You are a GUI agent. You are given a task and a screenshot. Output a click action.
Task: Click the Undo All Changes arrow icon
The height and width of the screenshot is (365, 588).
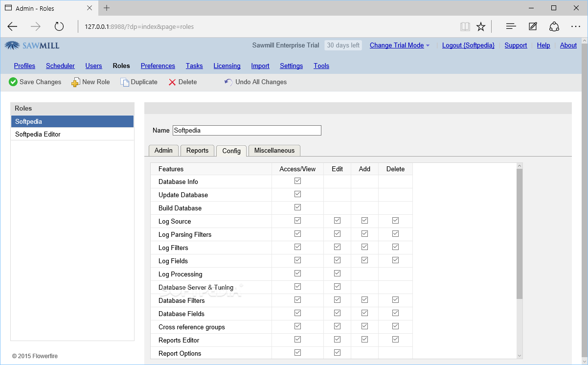[x=228, y=82]
